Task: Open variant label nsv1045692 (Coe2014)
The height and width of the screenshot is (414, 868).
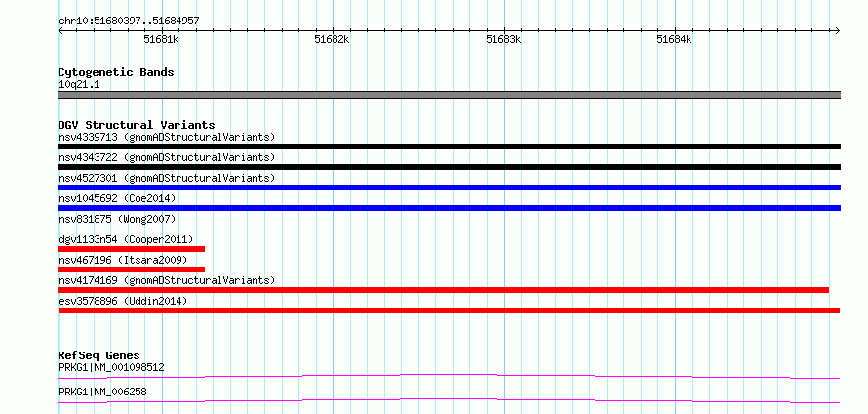Action: 117,198
